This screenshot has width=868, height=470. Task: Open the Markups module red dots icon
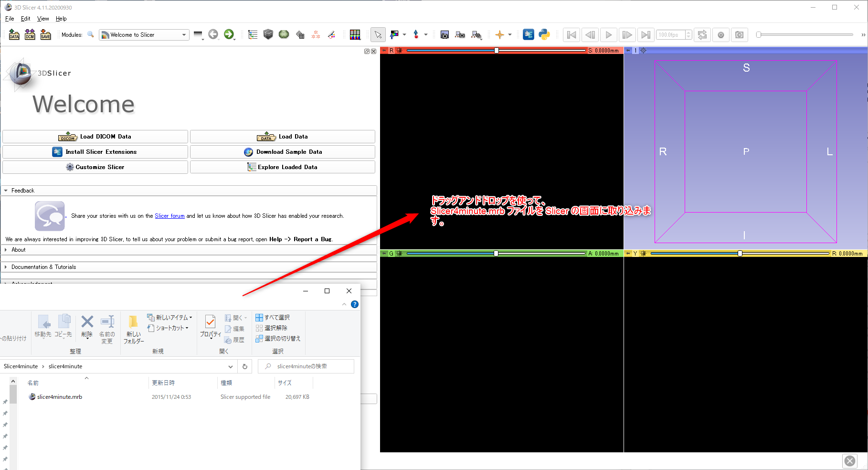[316, 34]
